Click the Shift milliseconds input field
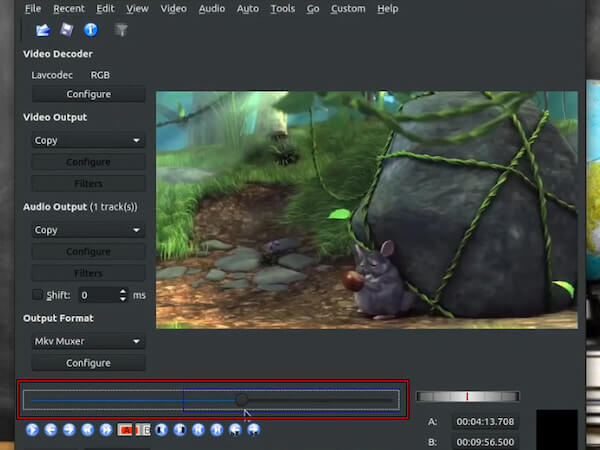 [x=99, y=295]
